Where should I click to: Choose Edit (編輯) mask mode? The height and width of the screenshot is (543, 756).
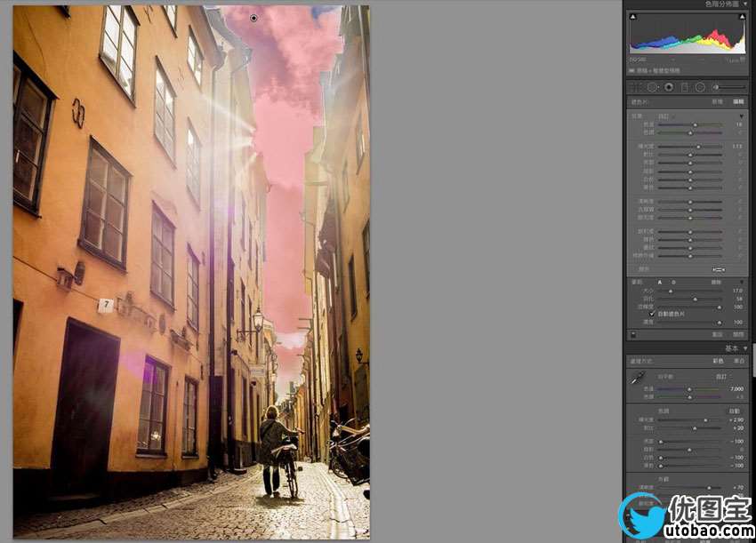coord(738,101)
